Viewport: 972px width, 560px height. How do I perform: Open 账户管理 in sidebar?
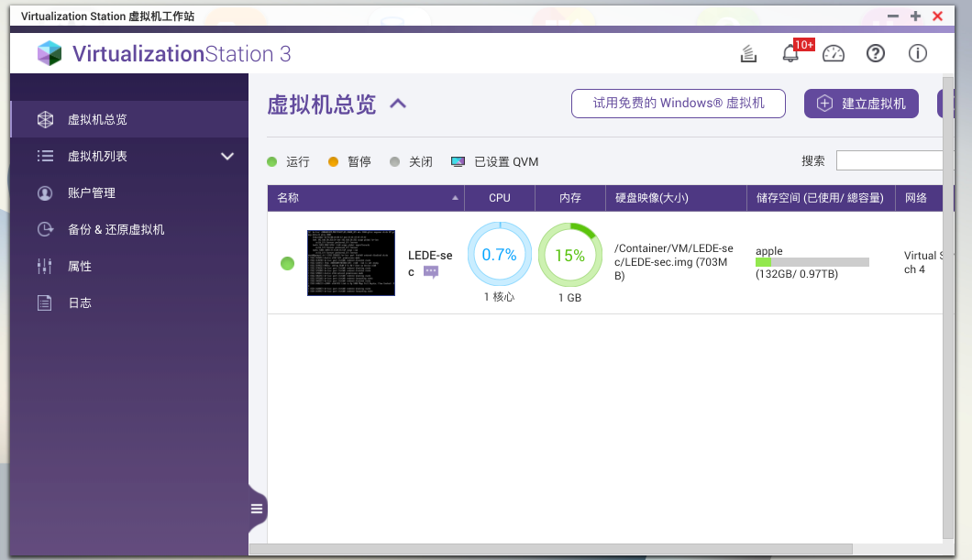click(129, 193)
